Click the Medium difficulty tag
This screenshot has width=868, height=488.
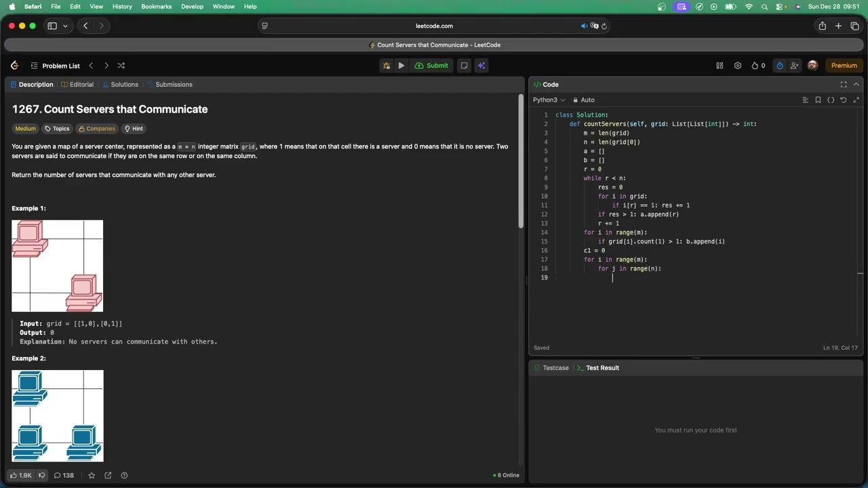coord(25,129)
